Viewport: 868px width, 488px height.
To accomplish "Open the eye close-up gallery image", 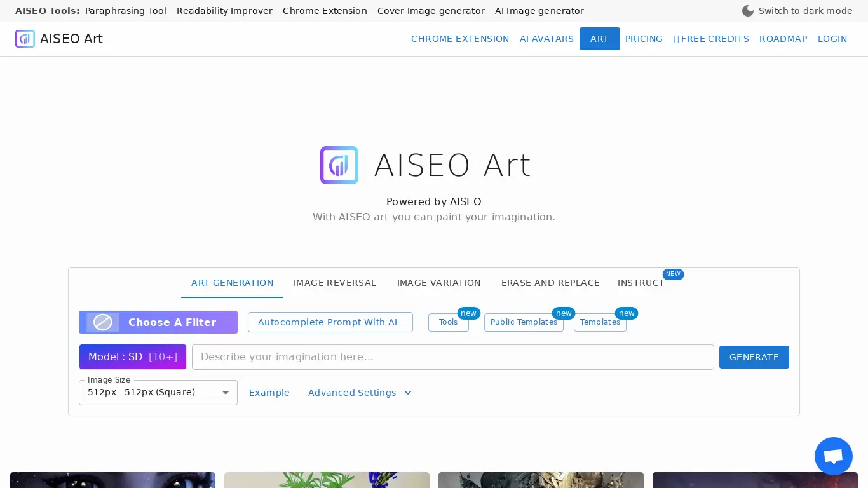I will [x=112, y=480].
